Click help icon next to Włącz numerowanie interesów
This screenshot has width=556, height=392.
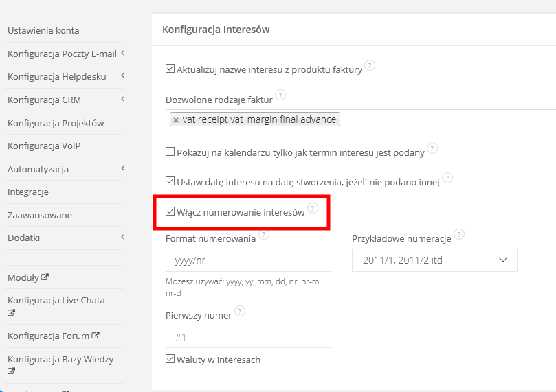click(x=313, y=208)
